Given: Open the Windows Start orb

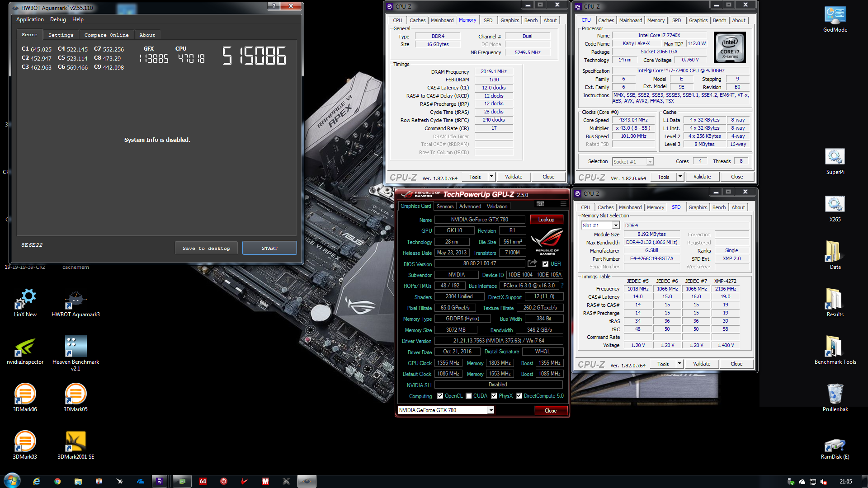Looking at the screenshot, I should [x=12, y=481].
